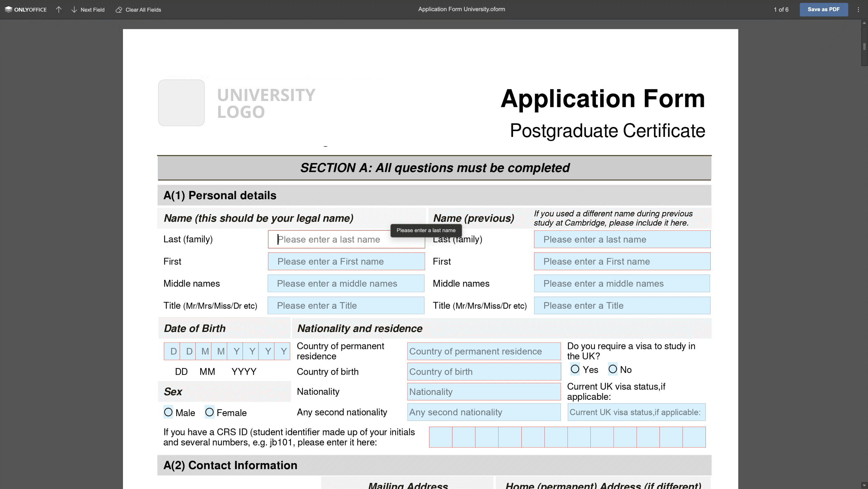Select the Male radio button

click(x=168, y=412)
